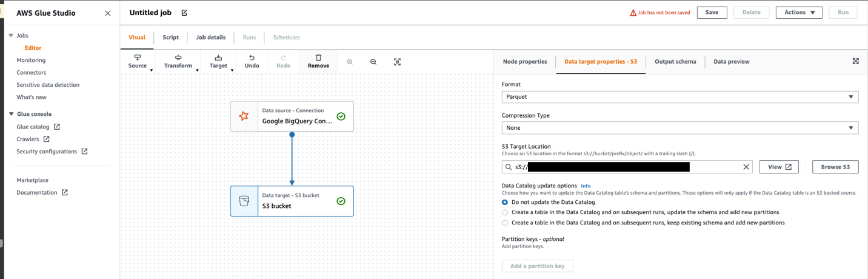Select create table and update schema option
868x279 pixels.
point(505,212)
